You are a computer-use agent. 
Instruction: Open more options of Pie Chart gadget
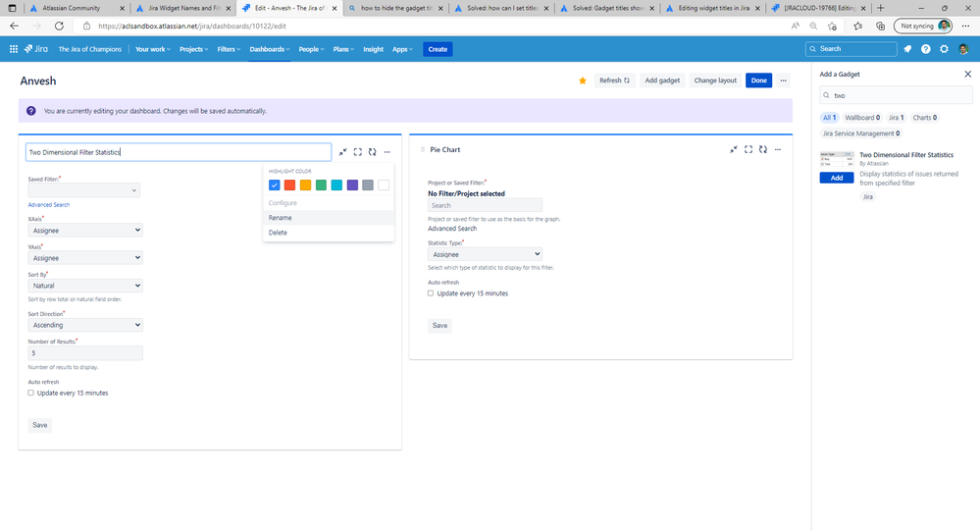click(778, 149)
